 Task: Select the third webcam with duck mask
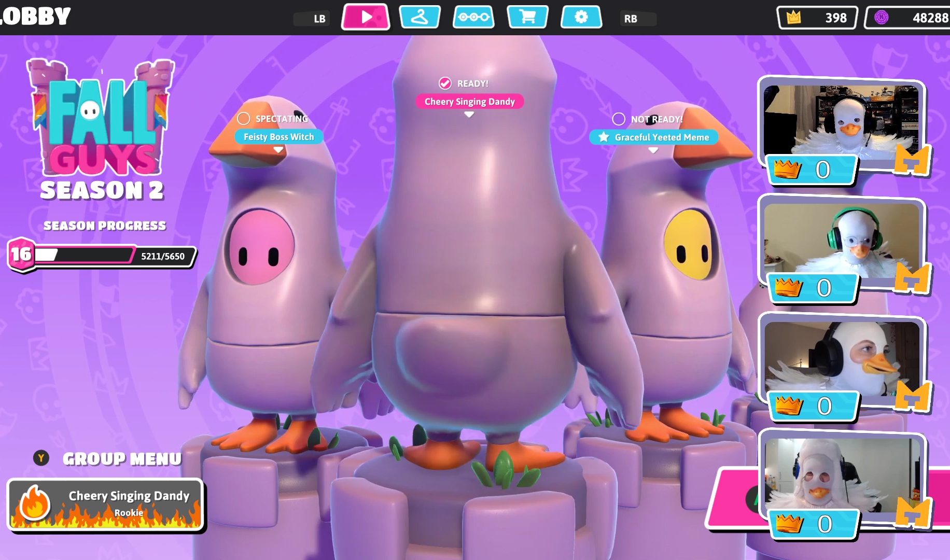[842, 358]
